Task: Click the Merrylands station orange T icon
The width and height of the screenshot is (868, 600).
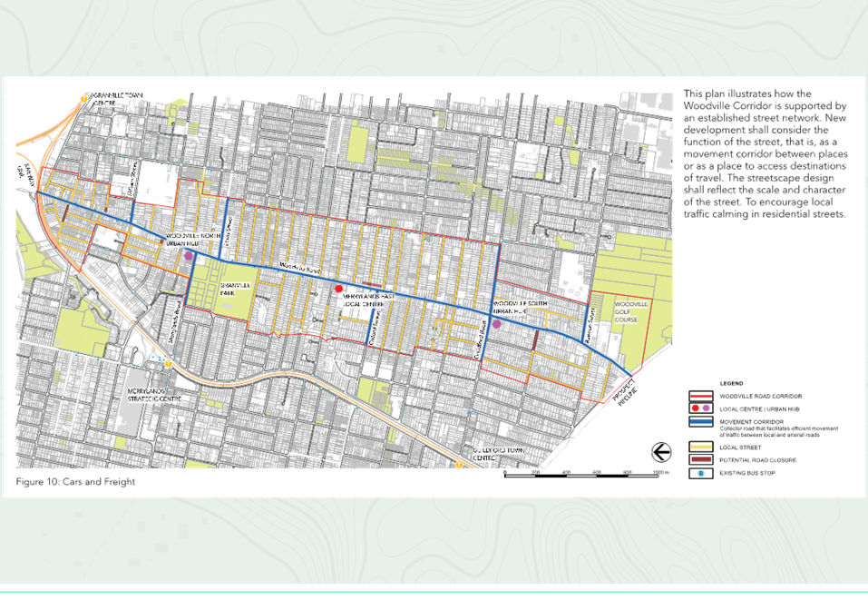Action: (167, 363)
